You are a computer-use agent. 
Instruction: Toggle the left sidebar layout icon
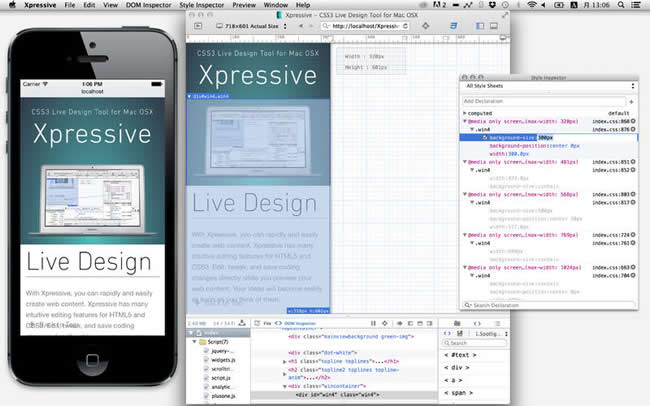480,26
